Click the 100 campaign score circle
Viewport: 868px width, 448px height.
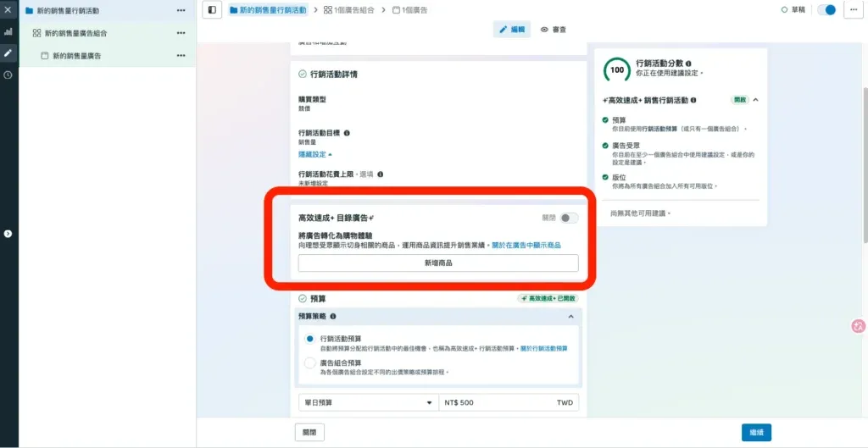617,69
